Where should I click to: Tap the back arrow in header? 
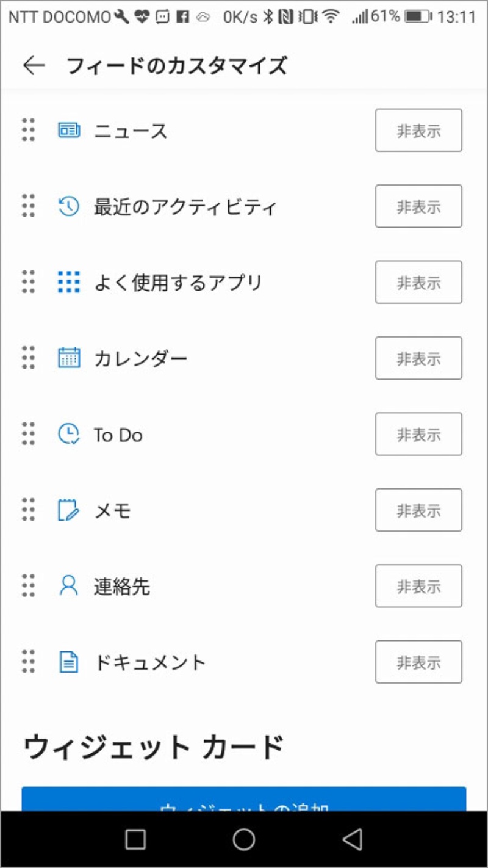(34, 65)
